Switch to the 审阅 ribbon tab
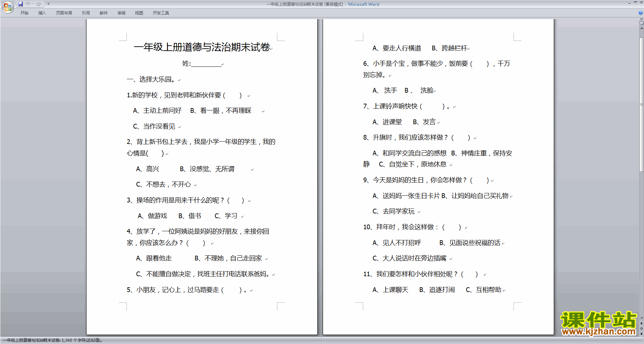This screenshot has width=644, height=344. [x=121, y=13]
